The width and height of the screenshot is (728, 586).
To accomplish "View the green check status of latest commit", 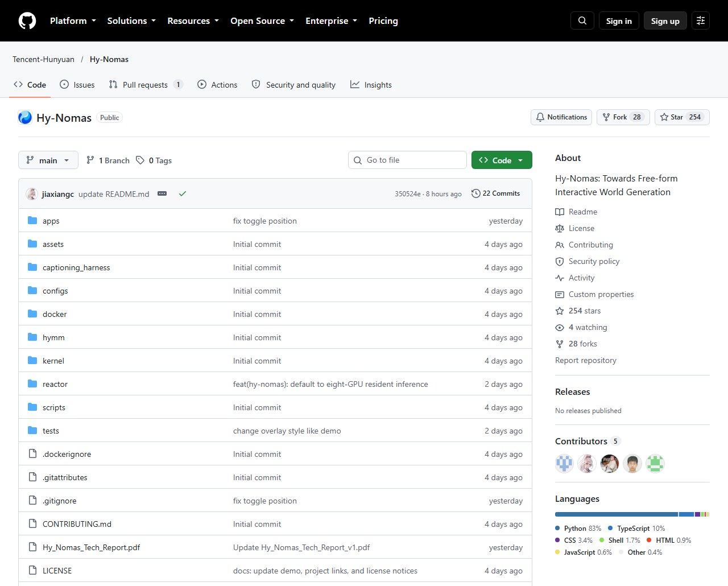I will pos(183,193).
